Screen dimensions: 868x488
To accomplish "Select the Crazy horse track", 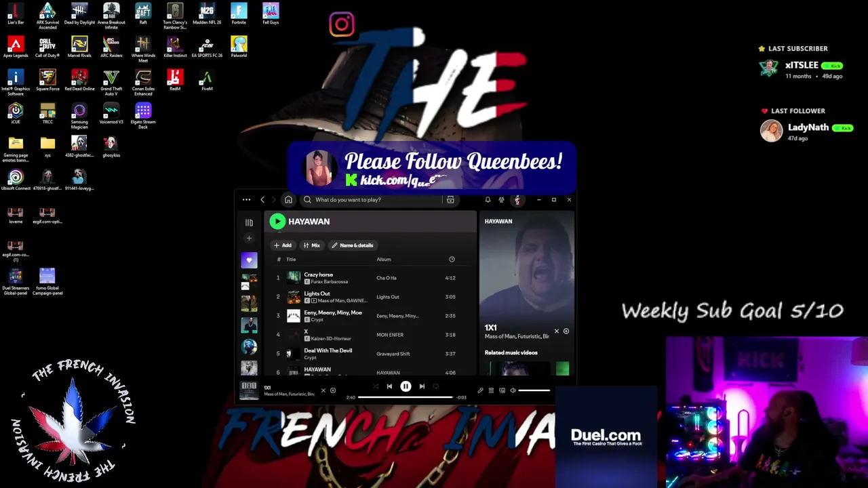I will 318,274.
